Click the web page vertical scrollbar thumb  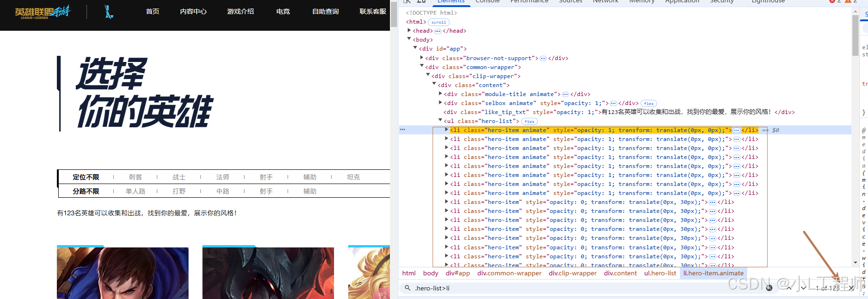(394, 14)
